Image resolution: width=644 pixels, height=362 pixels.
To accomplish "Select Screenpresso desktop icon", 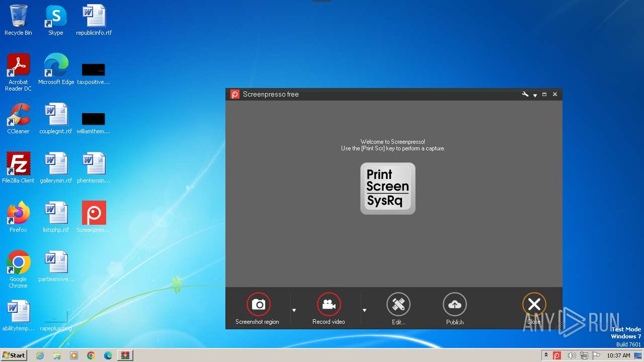I will [x=94, y=217].
